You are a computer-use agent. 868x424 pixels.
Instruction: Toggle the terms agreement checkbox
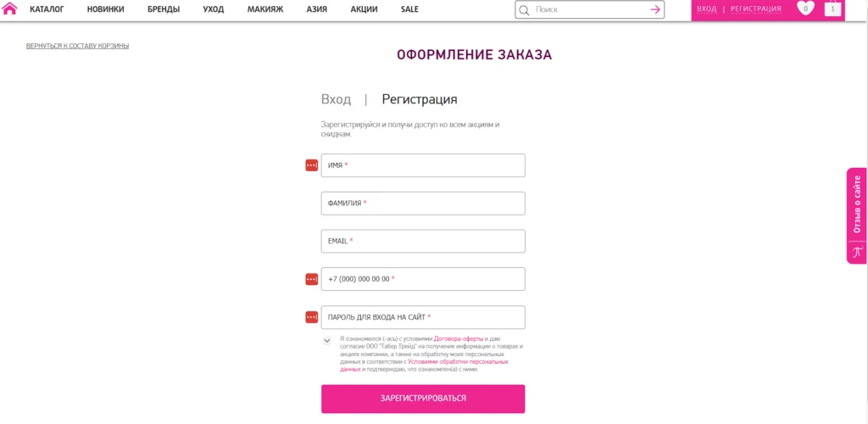point(327,341)
